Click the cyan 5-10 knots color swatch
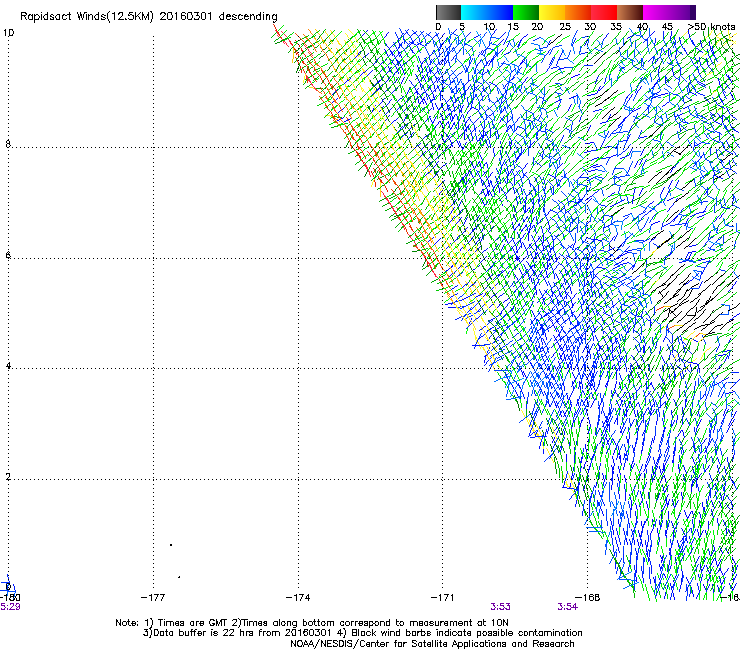Image resolution: width=740 pixels, height=650 pixels. coord(474,12)
